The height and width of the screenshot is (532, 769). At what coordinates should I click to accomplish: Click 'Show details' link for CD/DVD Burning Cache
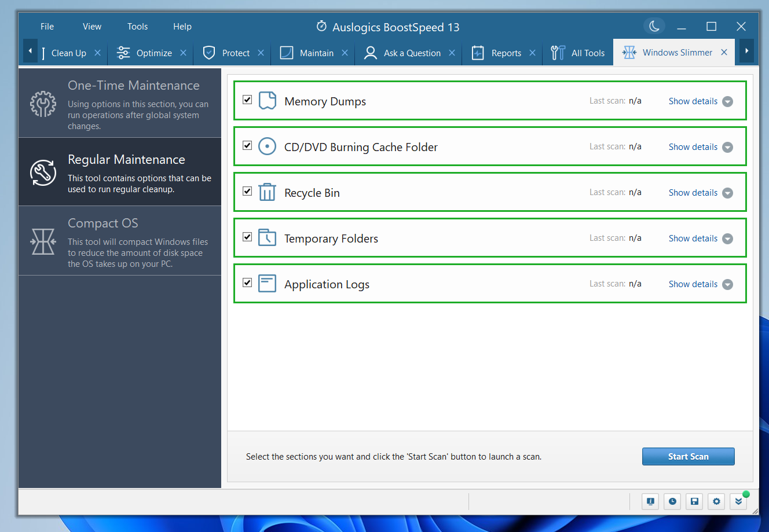[693, 147]
